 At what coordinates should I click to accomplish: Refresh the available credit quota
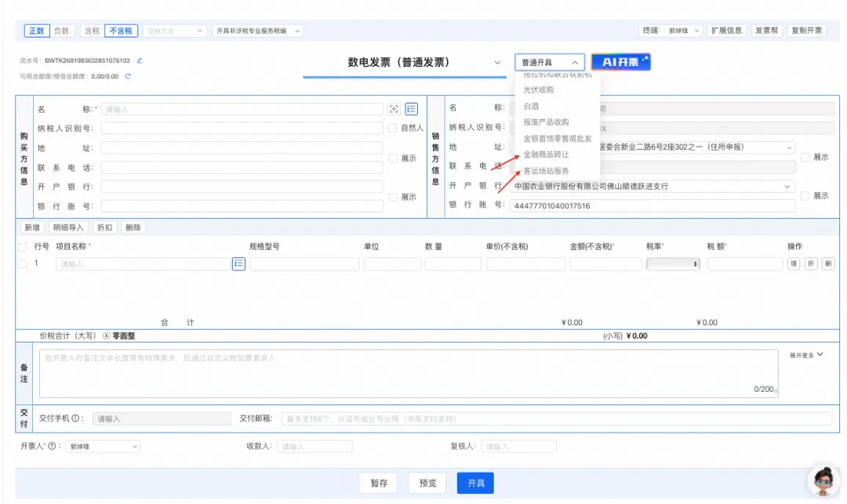click(128, 76)
